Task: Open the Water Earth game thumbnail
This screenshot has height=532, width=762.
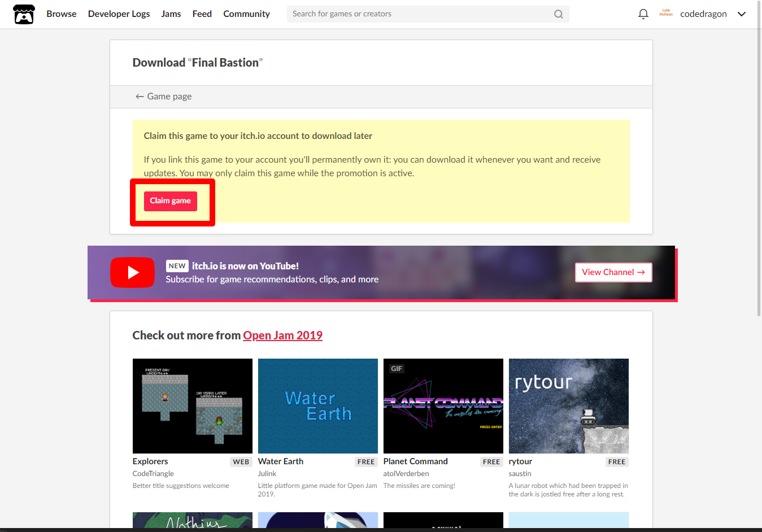Action: click(318, 406)
